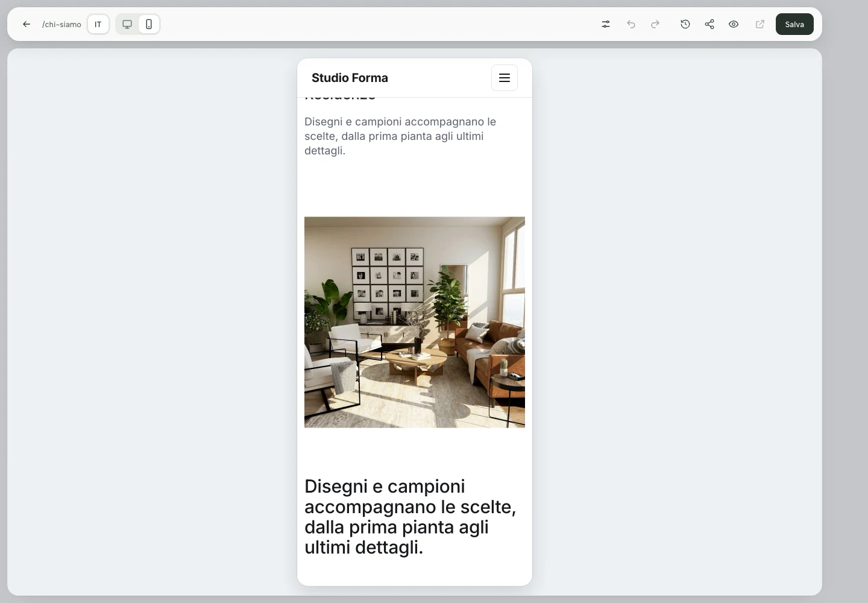This screenshot has width=868, height=603.
Task: Select the /chi-siamo page path
Action: pos(61,24)
